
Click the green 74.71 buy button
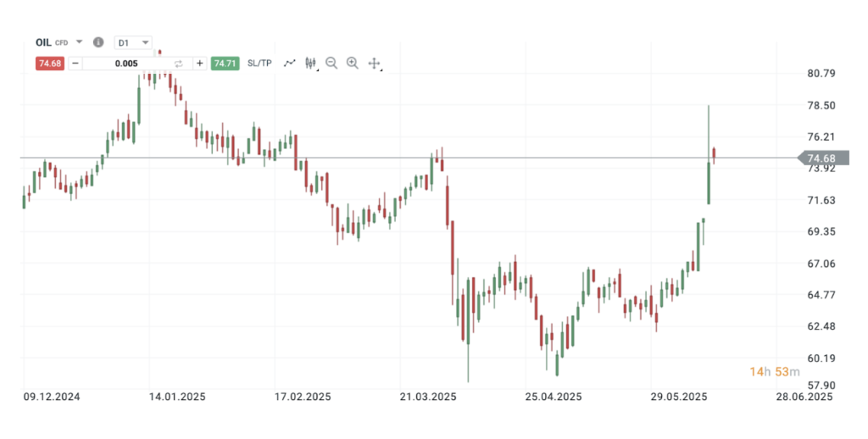[x=225, y=64]
